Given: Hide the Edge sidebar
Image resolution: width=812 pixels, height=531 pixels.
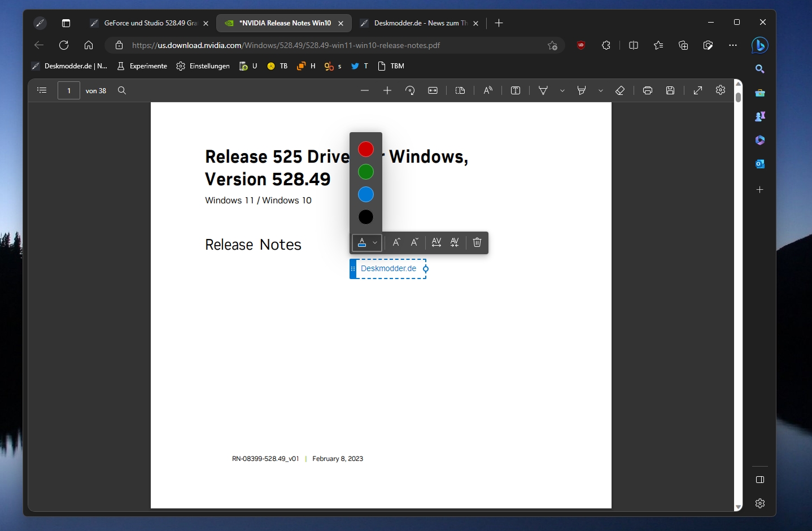Looking at the screenshot, I should pos(760,480).
